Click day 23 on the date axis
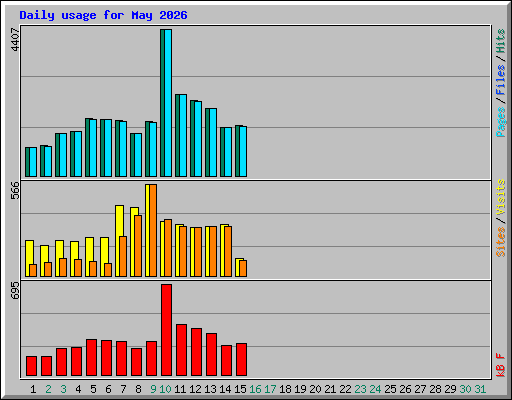 click(360, 389)
